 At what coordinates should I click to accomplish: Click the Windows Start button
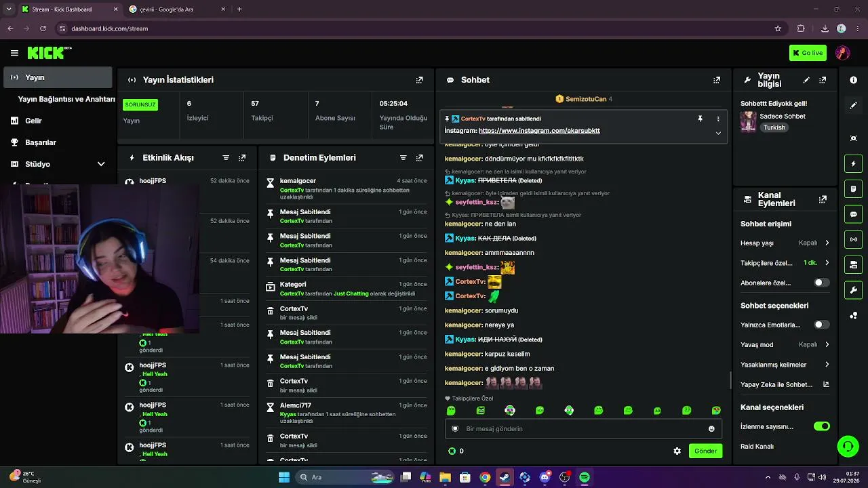click(x=284, y=477)
